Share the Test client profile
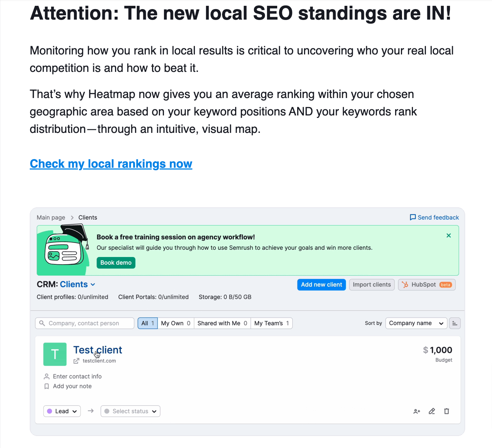Screen dimensions: 492x448 [417, 411]
